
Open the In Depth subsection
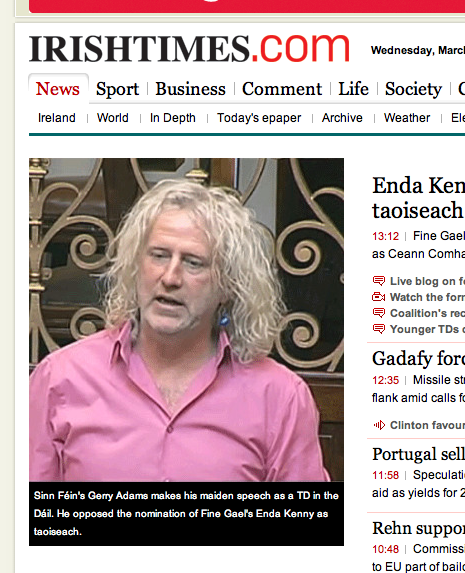pyautogui.click(x=173, y=118)
